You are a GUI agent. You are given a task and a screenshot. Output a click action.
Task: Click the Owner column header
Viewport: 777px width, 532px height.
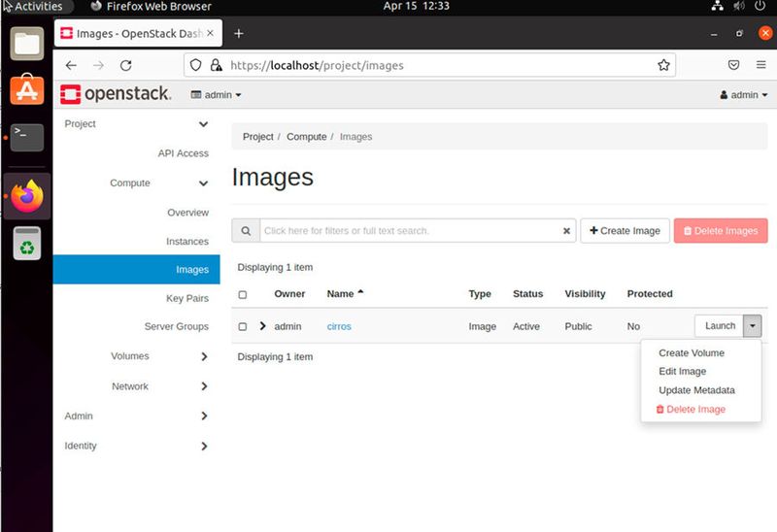point(289,294)
